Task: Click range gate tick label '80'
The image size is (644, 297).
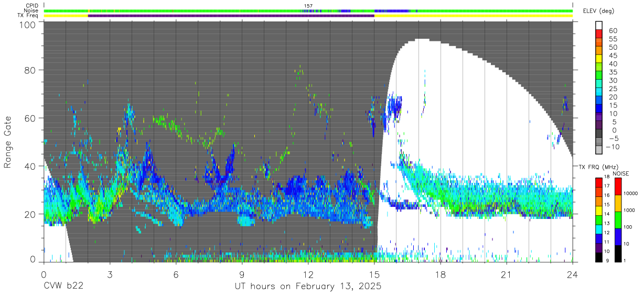Action: (x=31, y=70)
